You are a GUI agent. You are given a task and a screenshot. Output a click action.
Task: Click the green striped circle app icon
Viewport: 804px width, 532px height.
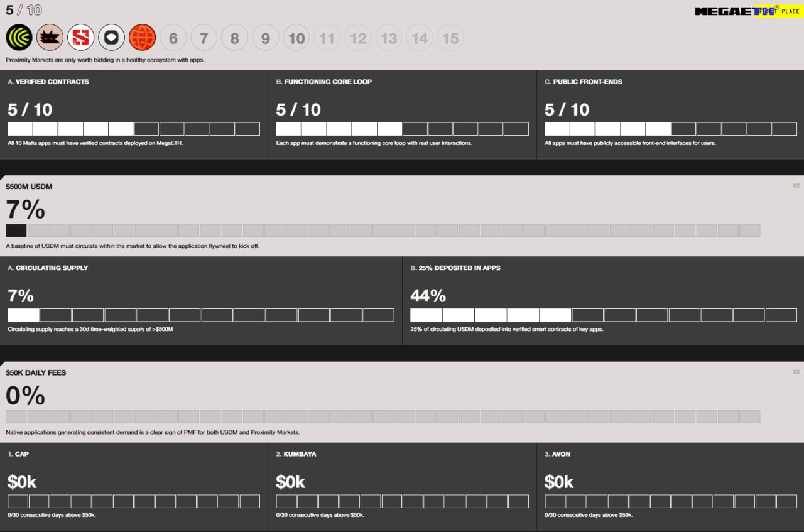(19, 38)
